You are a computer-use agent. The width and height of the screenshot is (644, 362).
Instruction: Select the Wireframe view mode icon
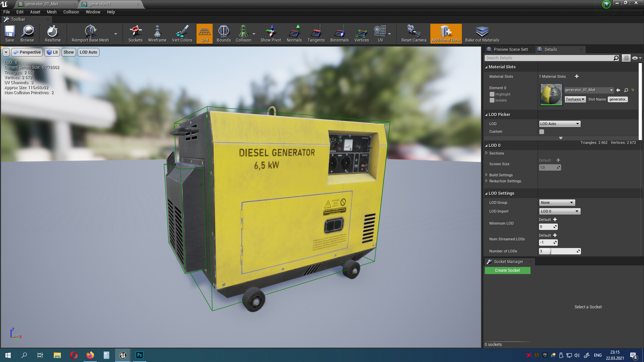[x=157, y=33]
